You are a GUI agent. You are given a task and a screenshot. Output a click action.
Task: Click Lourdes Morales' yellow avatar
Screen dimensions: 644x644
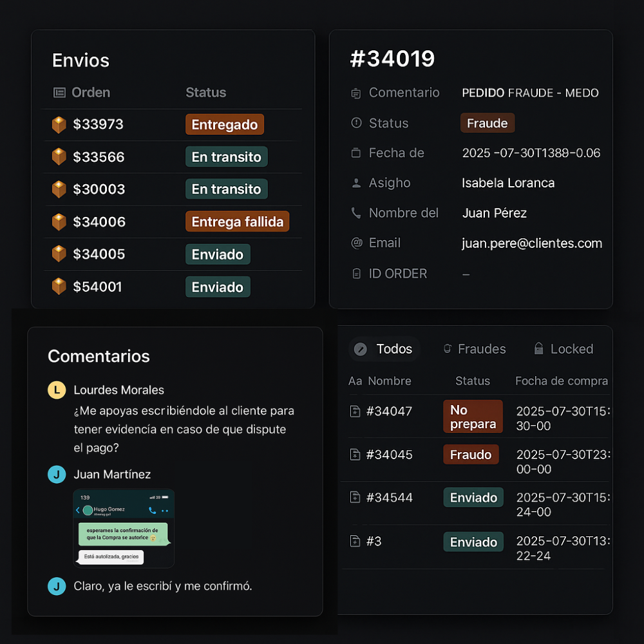pos(57,390)
